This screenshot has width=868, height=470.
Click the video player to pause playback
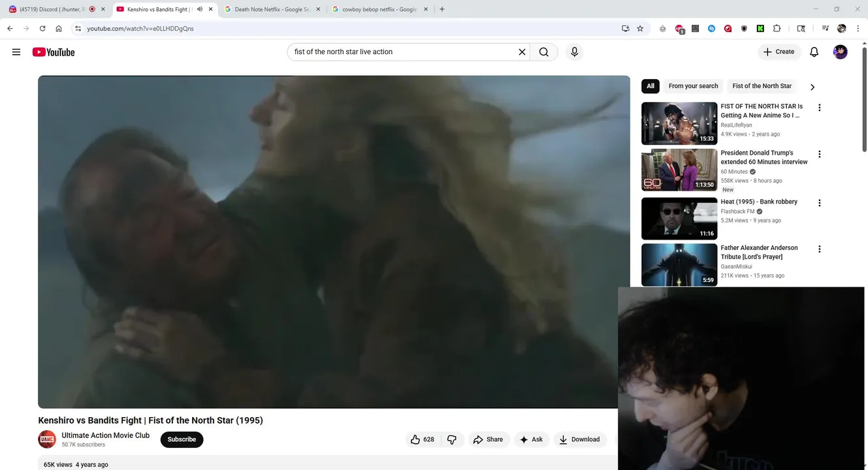click(x=334, y=242)
